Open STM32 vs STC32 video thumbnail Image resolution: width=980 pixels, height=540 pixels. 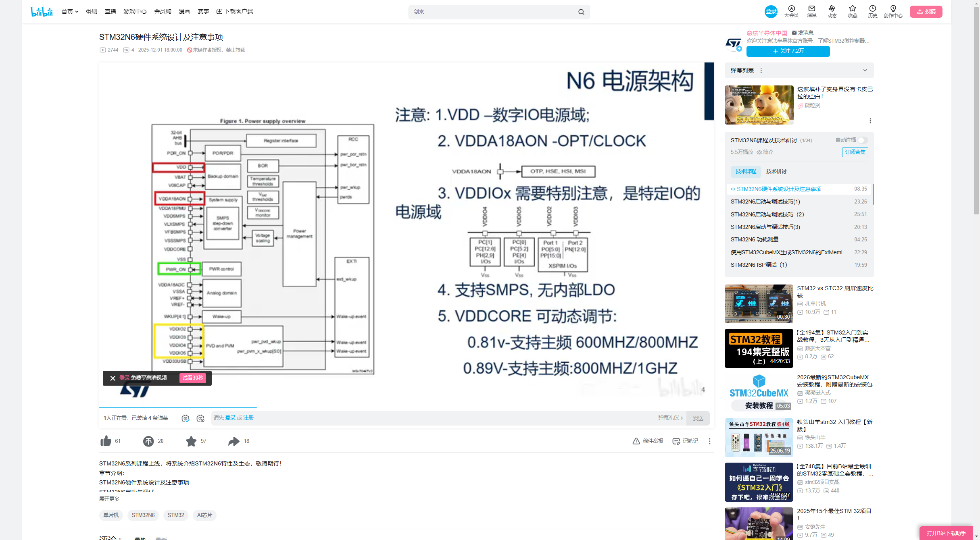tap(759, 304)
